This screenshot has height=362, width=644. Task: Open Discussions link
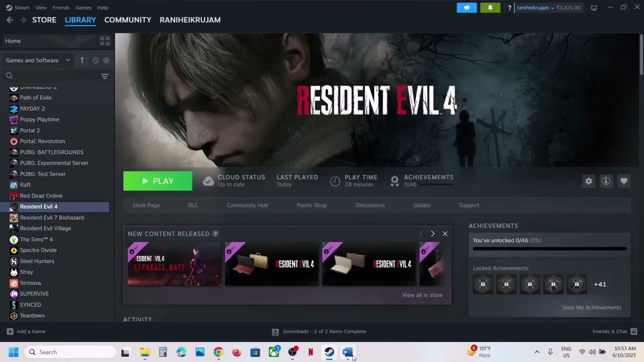tap(370, 205)
